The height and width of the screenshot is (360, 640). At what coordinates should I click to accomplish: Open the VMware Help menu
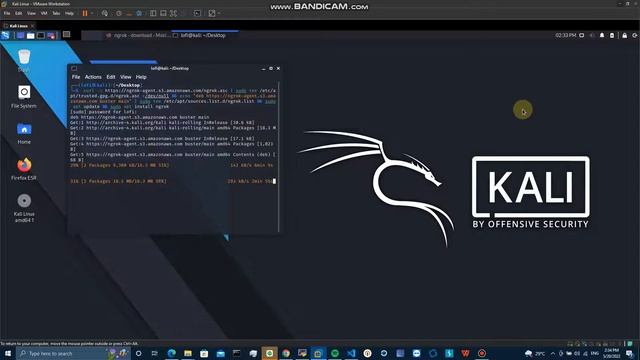[x=69, y=13]
